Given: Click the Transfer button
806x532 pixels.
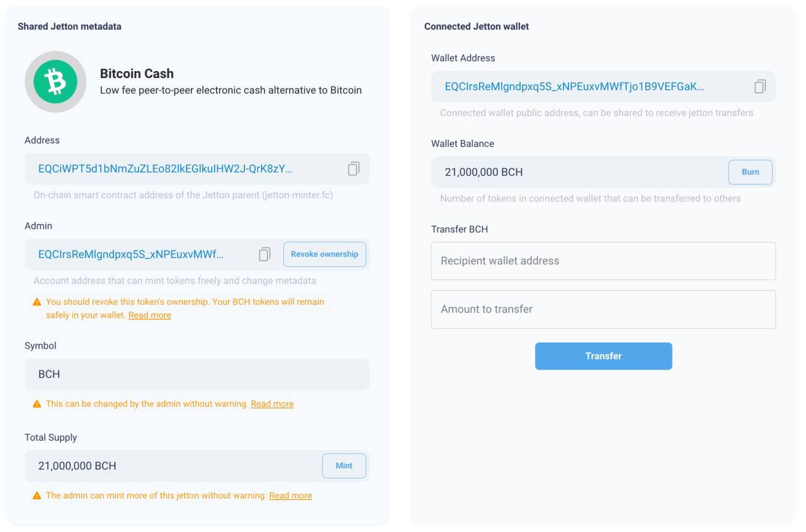Looking at the screenshot, I should click(603, 356).
